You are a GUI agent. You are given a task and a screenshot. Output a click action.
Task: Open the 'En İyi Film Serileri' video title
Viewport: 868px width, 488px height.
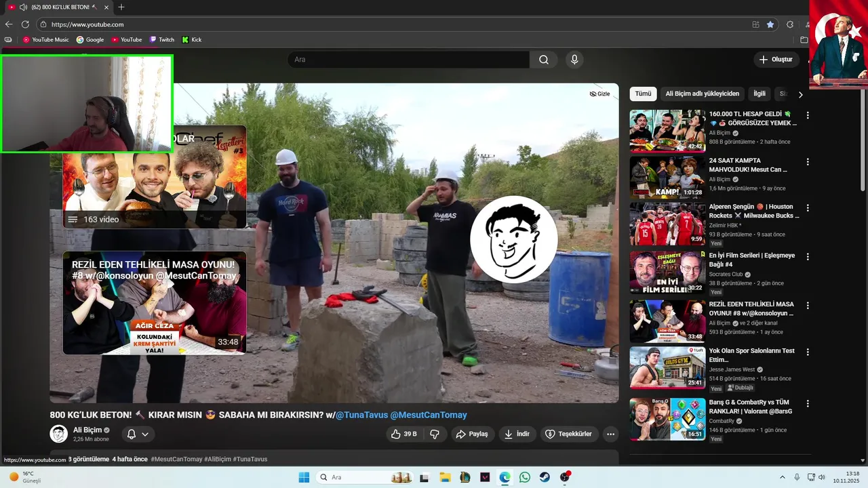tap(752, 260)
